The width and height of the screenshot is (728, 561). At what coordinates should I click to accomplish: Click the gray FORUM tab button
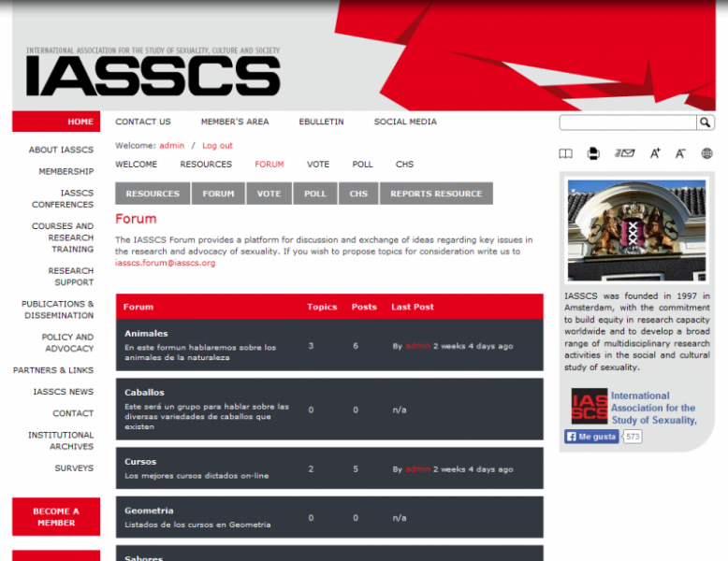pos(218,194)
